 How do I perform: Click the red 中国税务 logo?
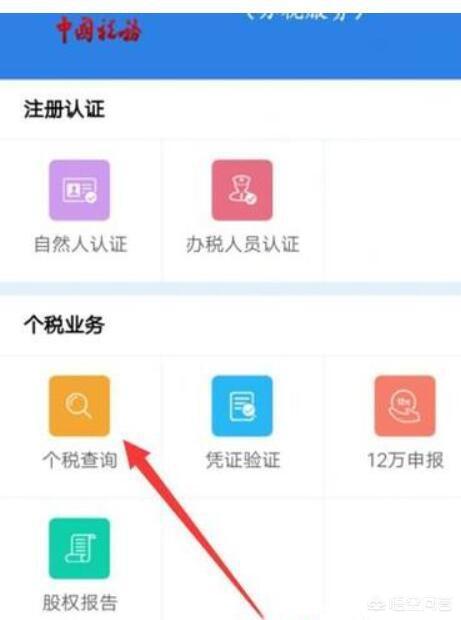point(98,30)
